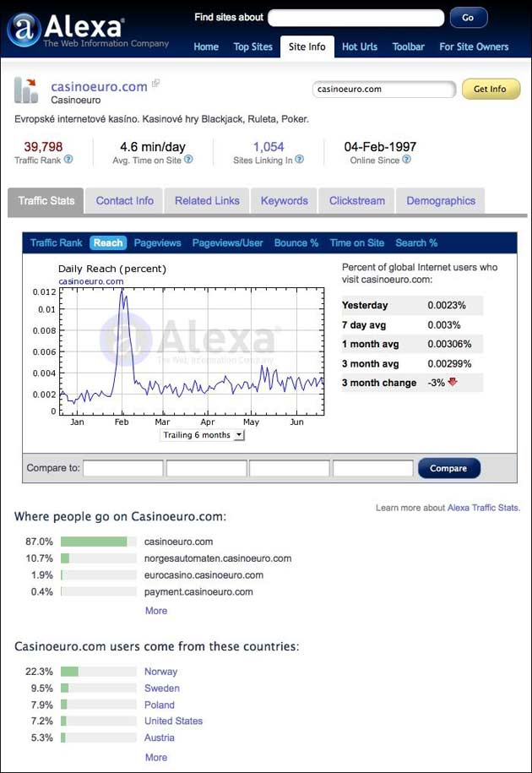Focus the fourth Compare to field

pyautogui.click(x=373, y=468)
